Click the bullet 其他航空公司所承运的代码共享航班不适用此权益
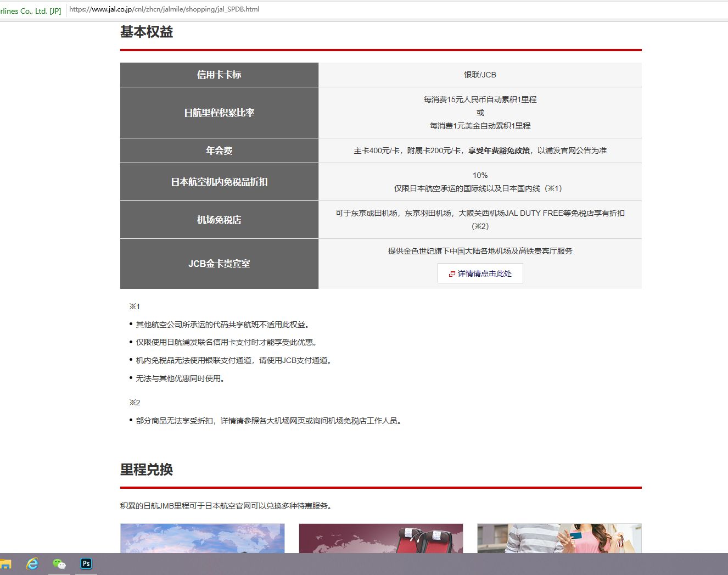This screenshot has height=575, width=728. tap(222, 325)
